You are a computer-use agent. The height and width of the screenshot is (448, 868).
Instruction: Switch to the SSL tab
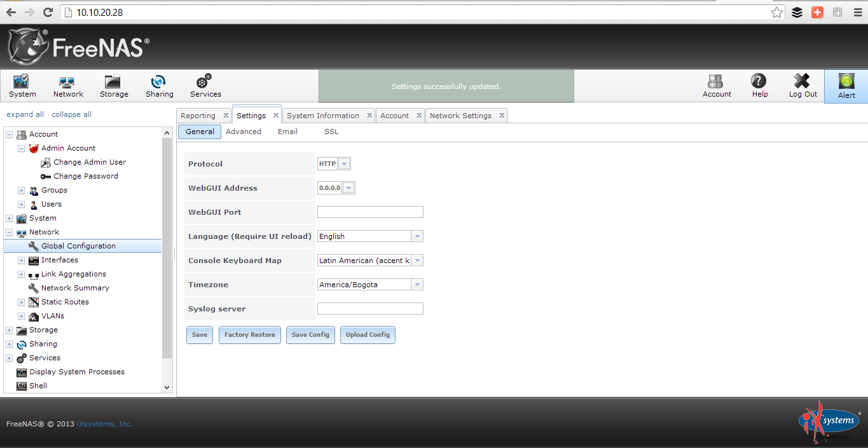click(x=331, y=132)
